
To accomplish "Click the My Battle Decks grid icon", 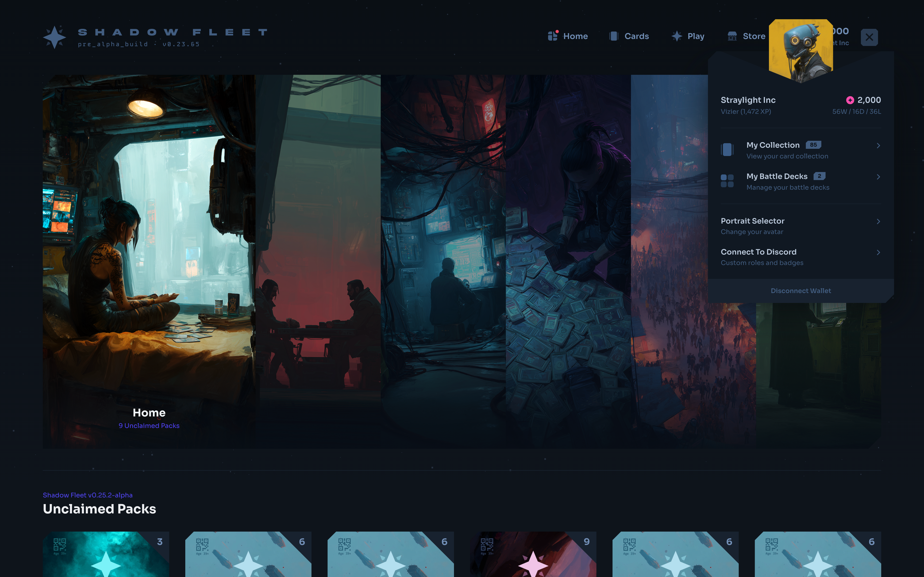I will pos(727,181).
